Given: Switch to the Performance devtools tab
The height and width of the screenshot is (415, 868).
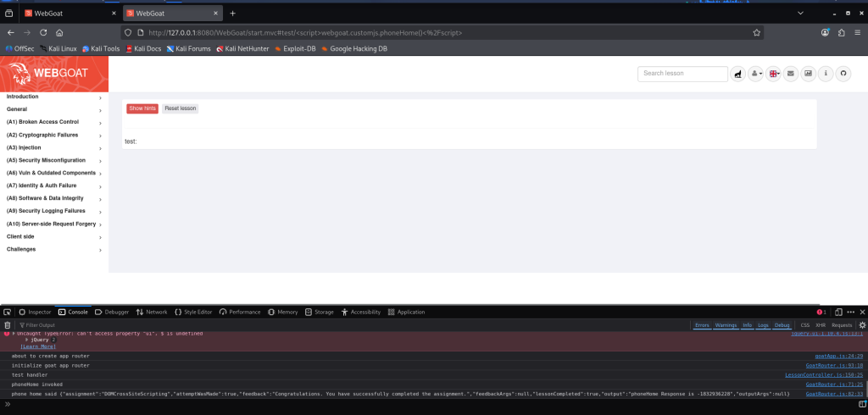Looking at the screenshot, I should [x=240, y=312].
